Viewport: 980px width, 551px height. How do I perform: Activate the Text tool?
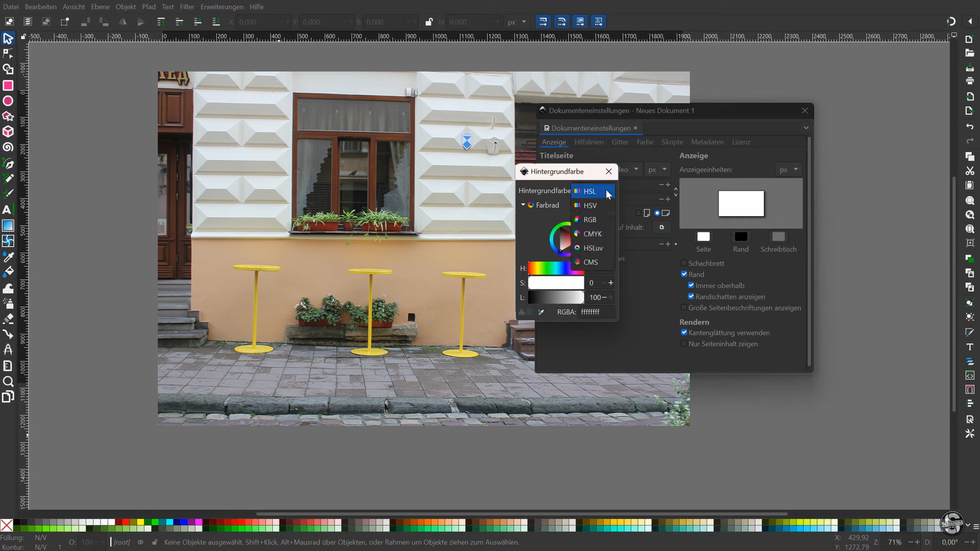pyautogui.click(x=8, y=209)
